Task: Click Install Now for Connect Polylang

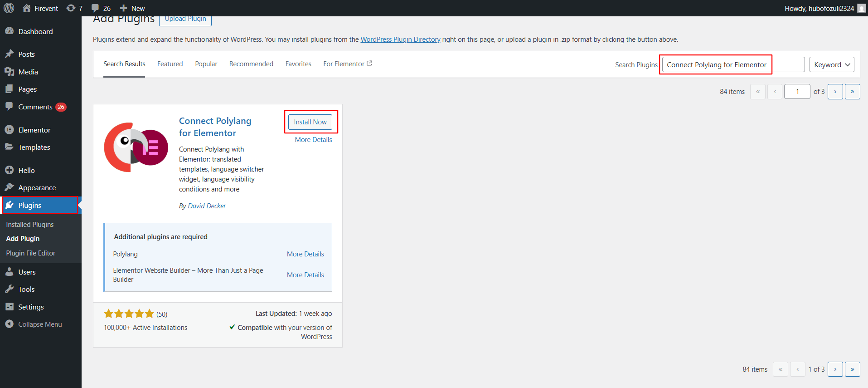Action: [310, 122]
